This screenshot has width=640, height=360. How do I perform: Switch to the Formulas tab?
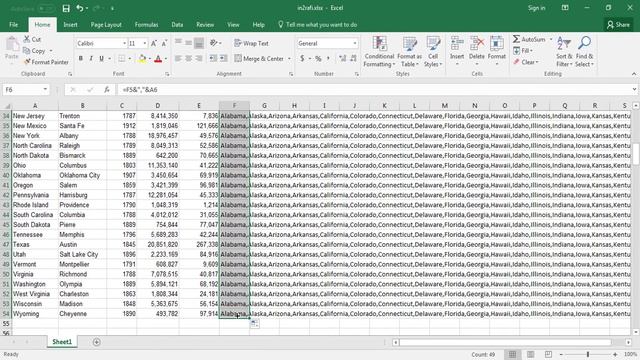pyautogui.click(x=147, y=24)
